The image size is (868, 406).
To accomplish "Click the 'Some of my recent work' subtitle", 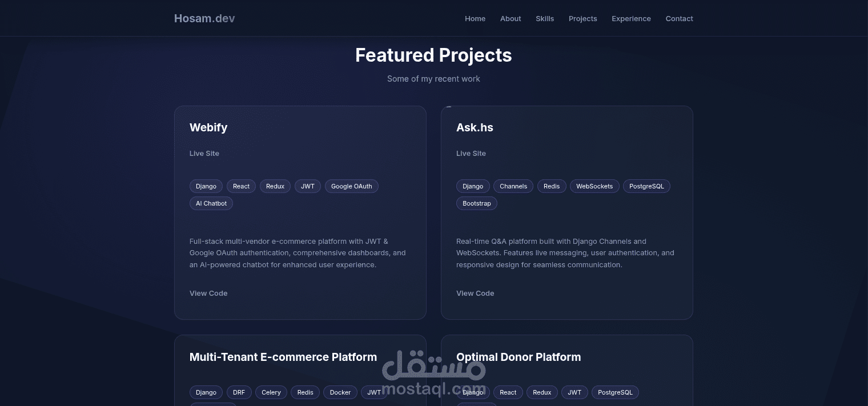I will click(433, 79).
